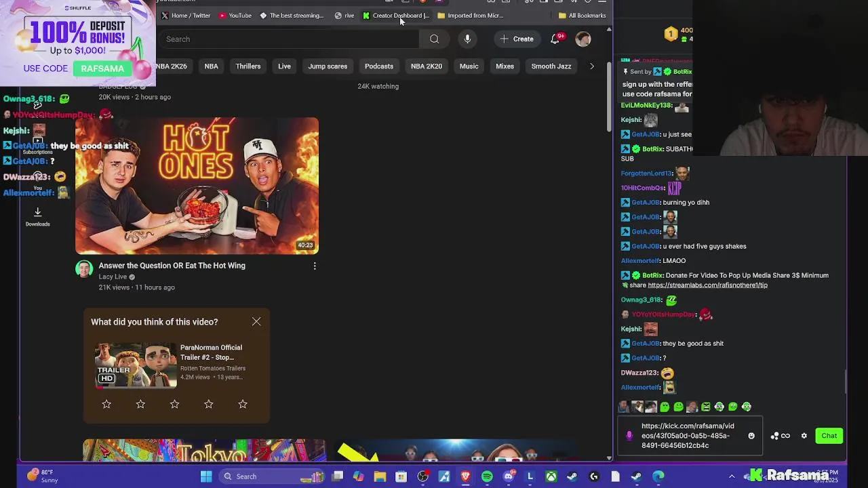Select the Podcasts filter chip

(x=379, y=66)
